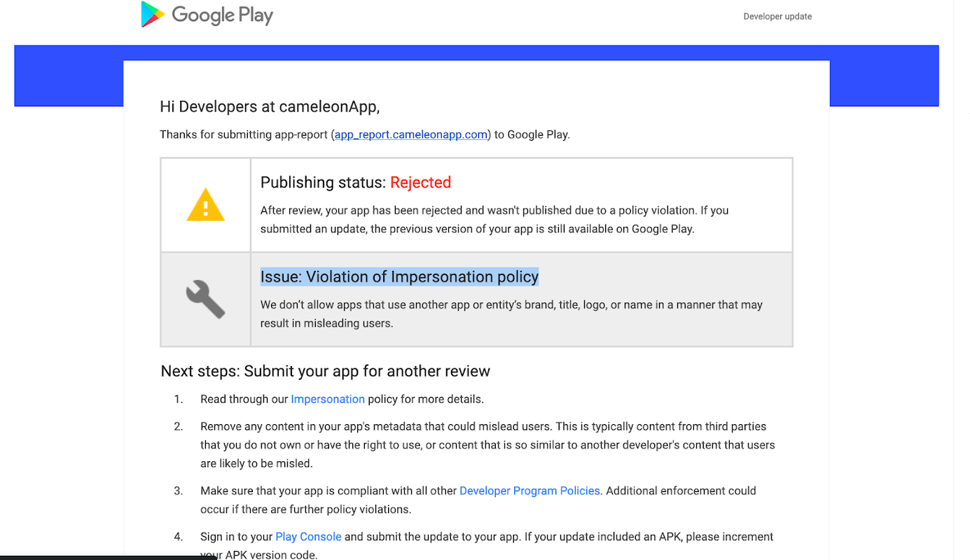The width and height of the screenshot is (970, 560).
Task: Click 'Next steps: Submit your app for another review' heading
Action: coord(326,371)
